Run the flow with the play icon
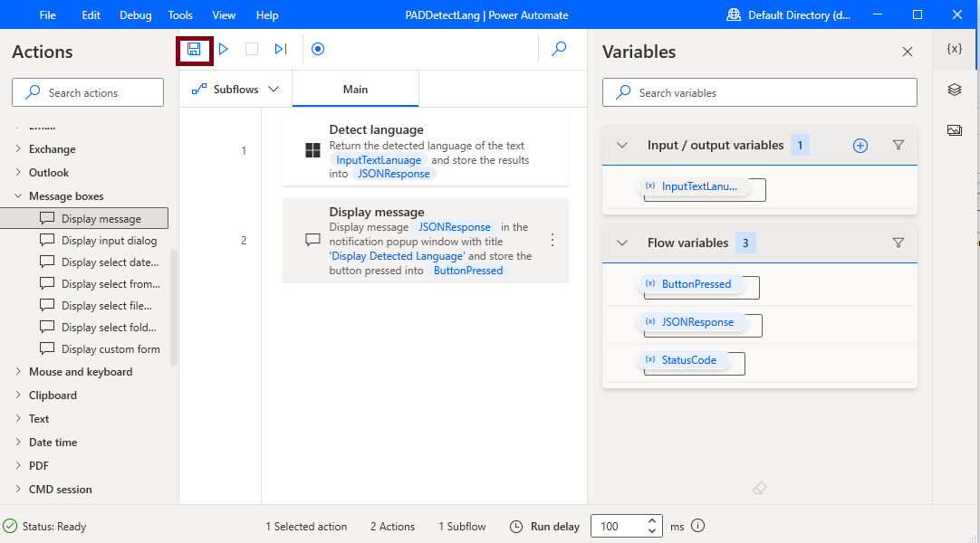Image resolution: width=980 pixels, height=543 pixels. (x=223, y=49)
